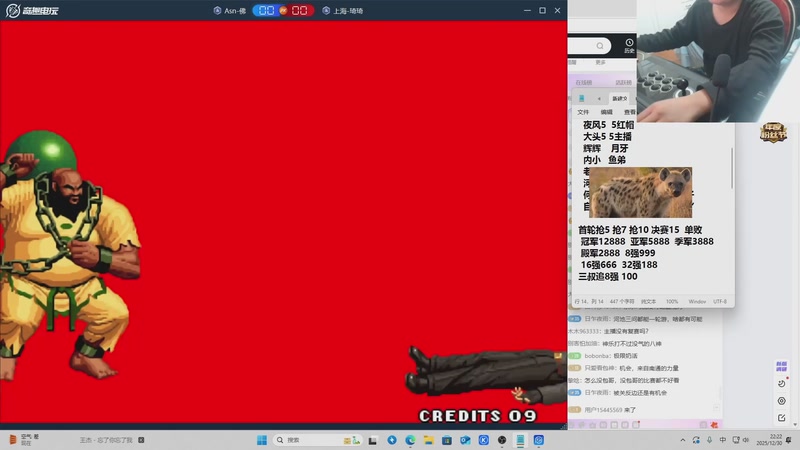Image resolution: width=800 pixels, height=450 pixels.
Task: Open the volume icon in system tray
Action: [746, 440]
